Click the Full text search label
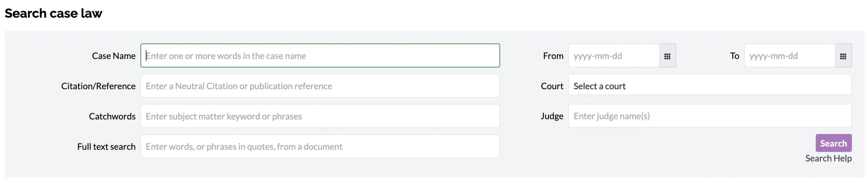The height and width of the screenshot is (186, 868). [106, 147]
